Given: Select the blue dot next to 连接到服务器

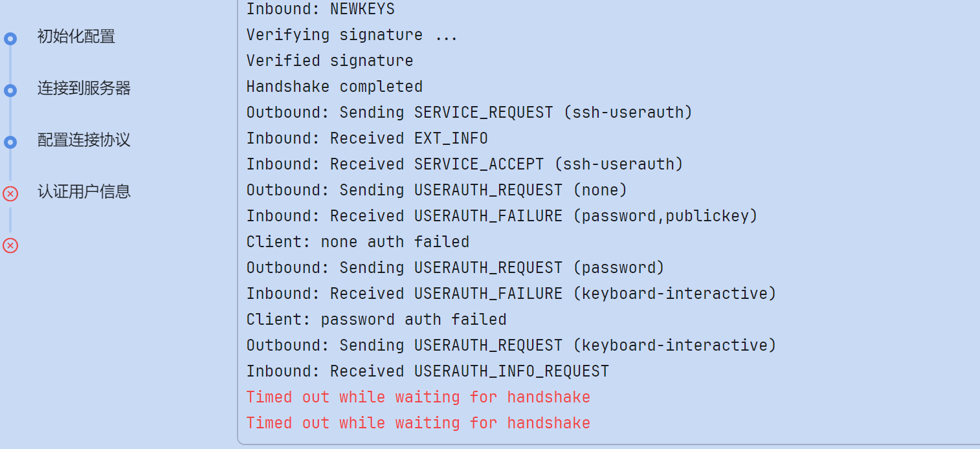Looking at the screenshot, I should 10,91.
